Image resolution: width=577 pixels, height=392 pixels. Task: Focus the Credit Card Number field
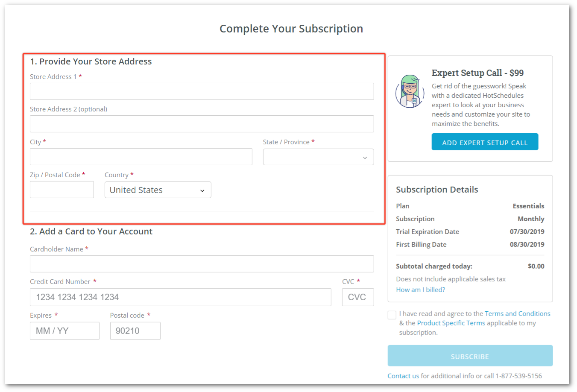(180, 297)
